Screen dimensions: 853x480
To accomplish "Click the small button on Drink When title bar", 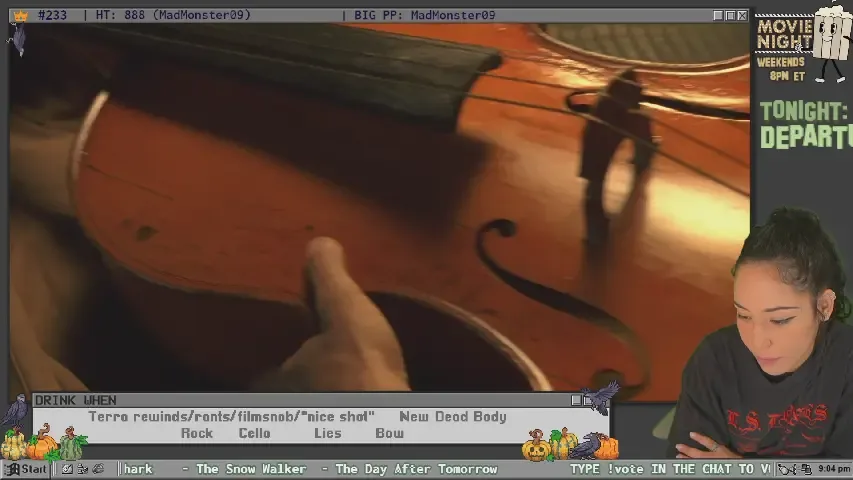I will 576,400.
